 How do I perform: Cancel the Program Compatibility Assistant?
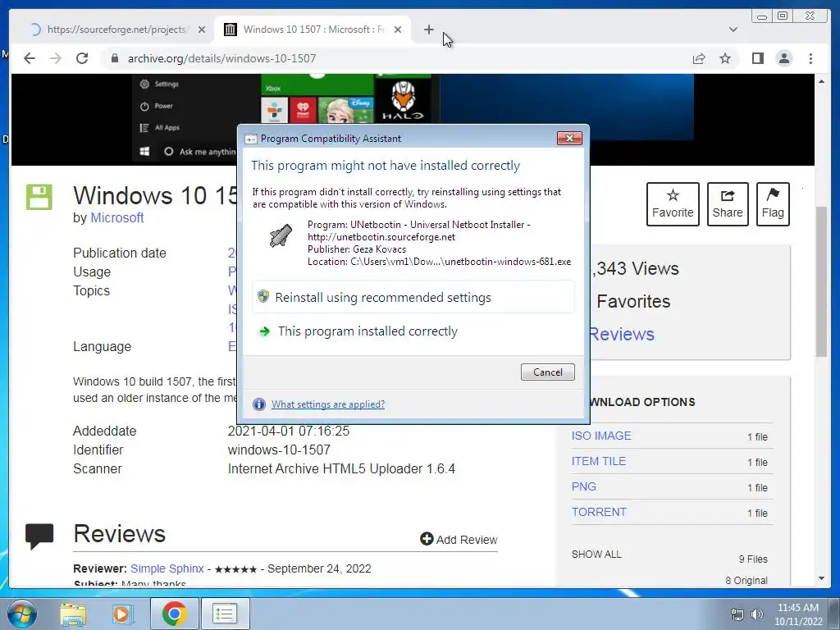[547, 372]
